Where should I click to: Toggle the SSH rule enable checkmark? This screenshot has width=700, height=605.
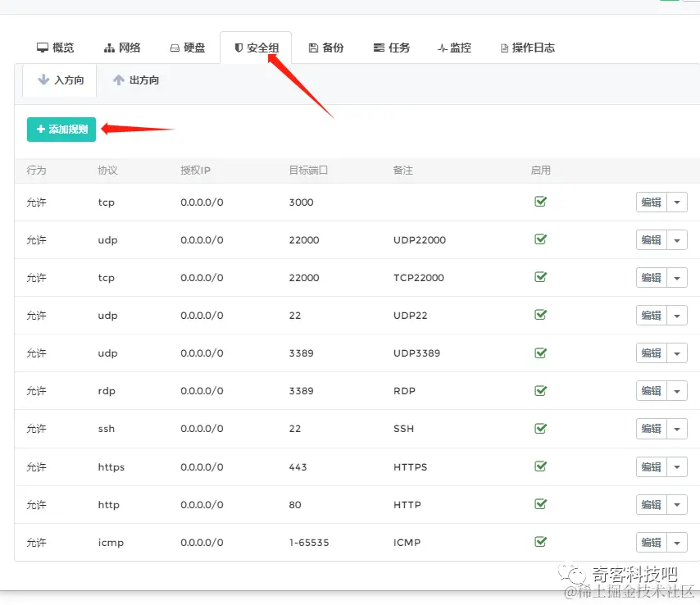(539, 429)
